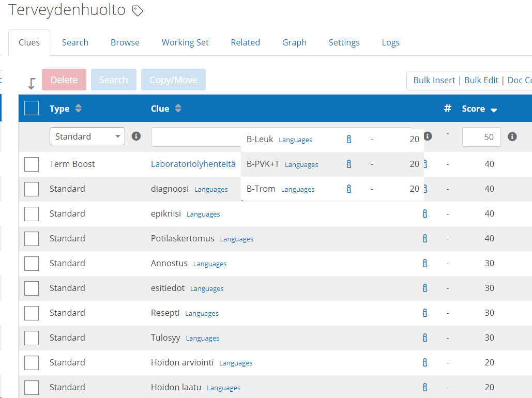The width and height of the screenshot is (532, 398).
Task: Click the blue figure icon in Annostus row
Action: coord(425,263)
